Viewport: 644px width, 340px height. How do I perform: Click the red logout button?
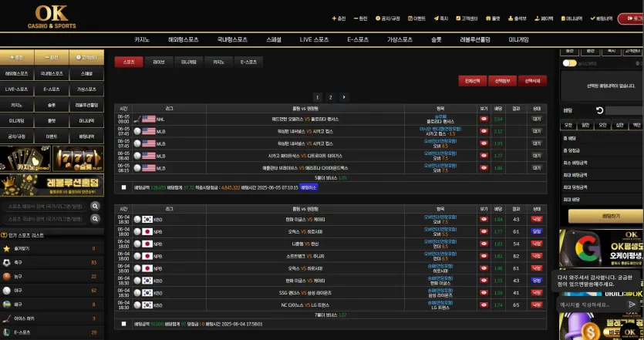click(x=631, y=19)
